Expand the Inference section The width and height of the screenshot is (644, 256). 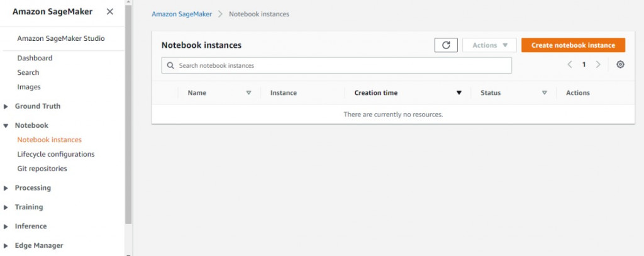click(5, 226)
